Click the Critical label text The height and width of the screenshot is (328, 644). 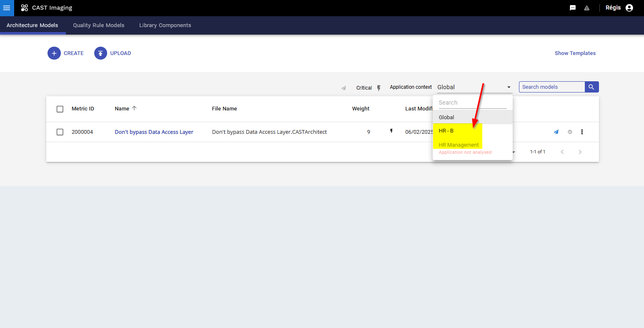(x=364, y=88)
